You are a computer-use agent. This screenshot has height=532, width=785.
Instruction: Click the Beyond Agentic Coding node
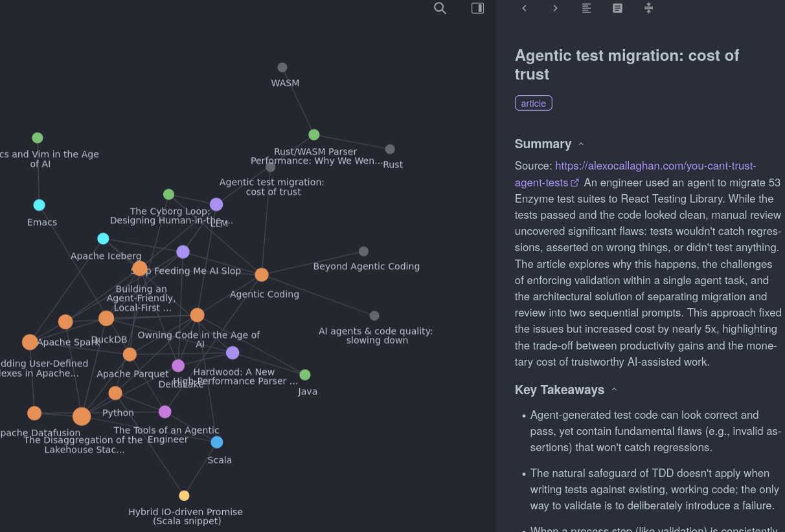click(363, 251)
